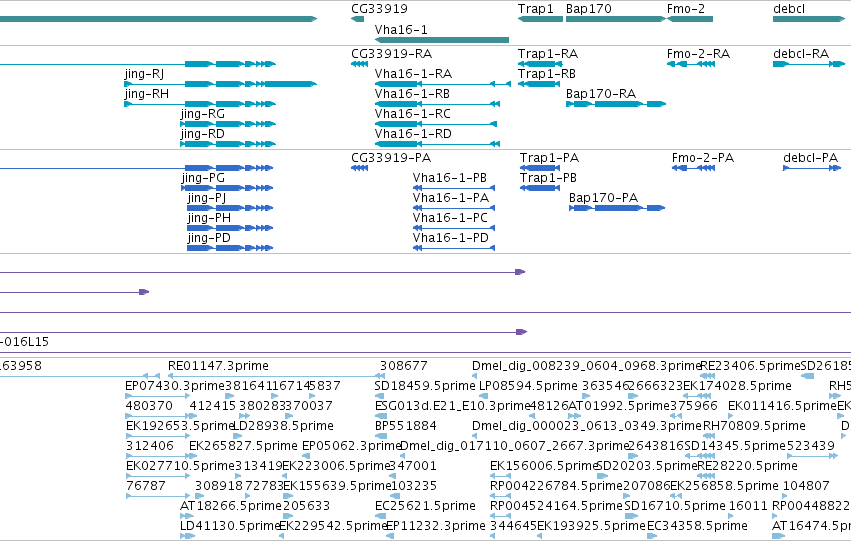The image size is (851, 541).
Task: Select protein jing-PD
Action: (209, 238)
